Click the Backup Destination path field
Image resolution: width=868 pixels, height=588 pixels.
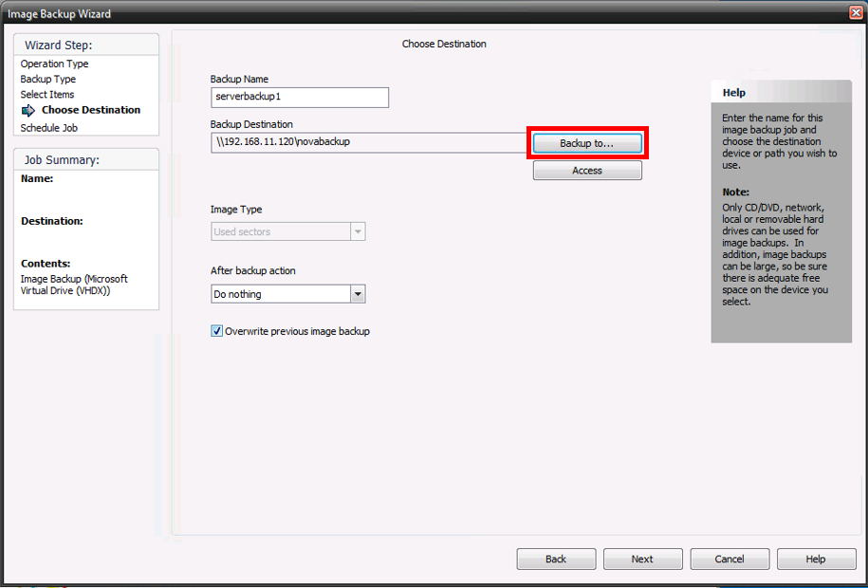[368, 143]
